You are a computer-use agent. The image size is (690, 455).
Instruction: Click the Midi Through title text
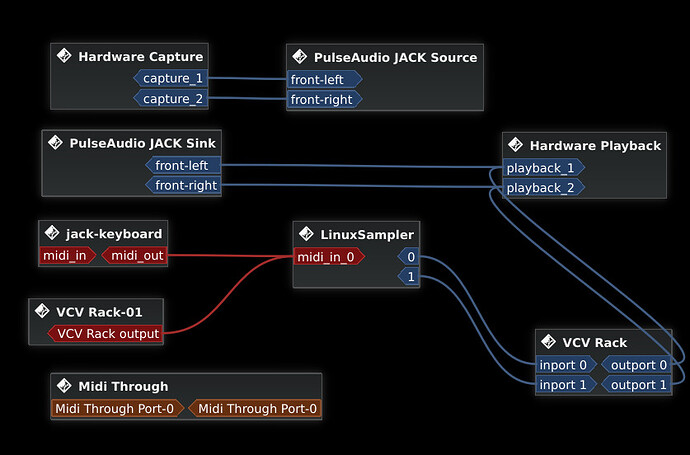click(123, 387)
